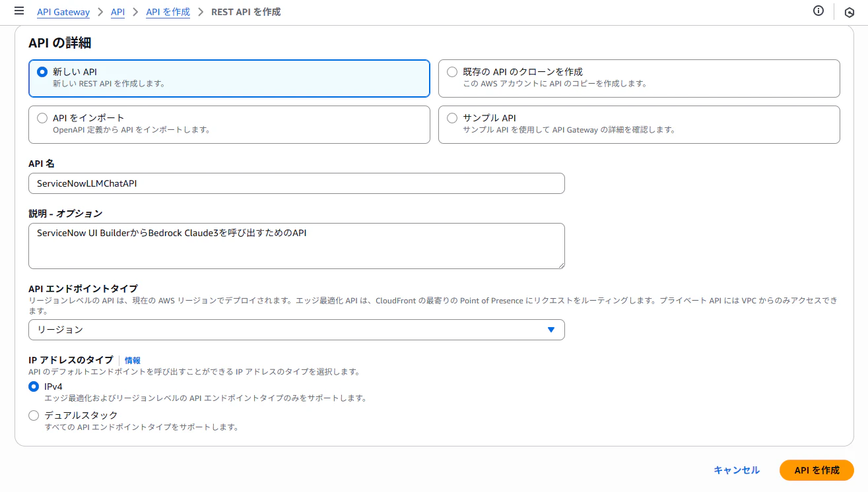The height and width of the screenshot is (492, 868).
Task: Click the API エンドポイントタイプ label
Action: point(83,289)
